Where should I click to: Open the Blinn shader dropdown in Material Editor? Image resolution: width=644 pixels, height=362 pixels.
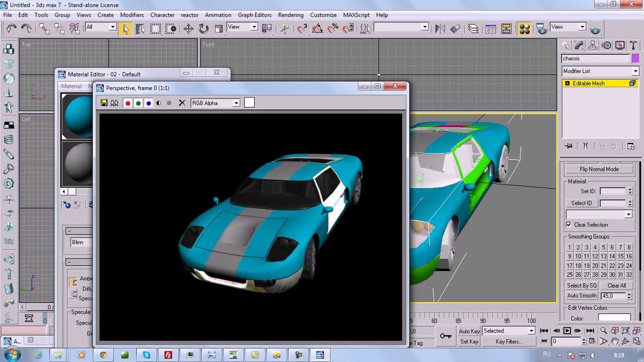tap(82, 242)
